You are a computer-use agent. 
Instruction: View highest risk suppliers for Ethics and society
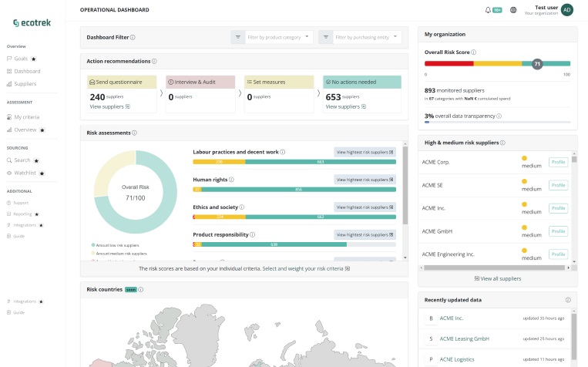365,207
